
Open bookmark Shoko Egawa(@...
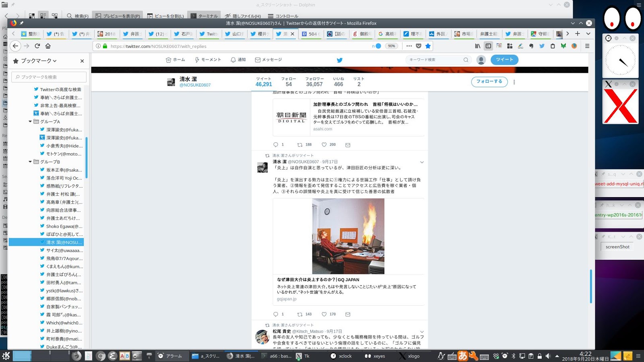[62, 226]
